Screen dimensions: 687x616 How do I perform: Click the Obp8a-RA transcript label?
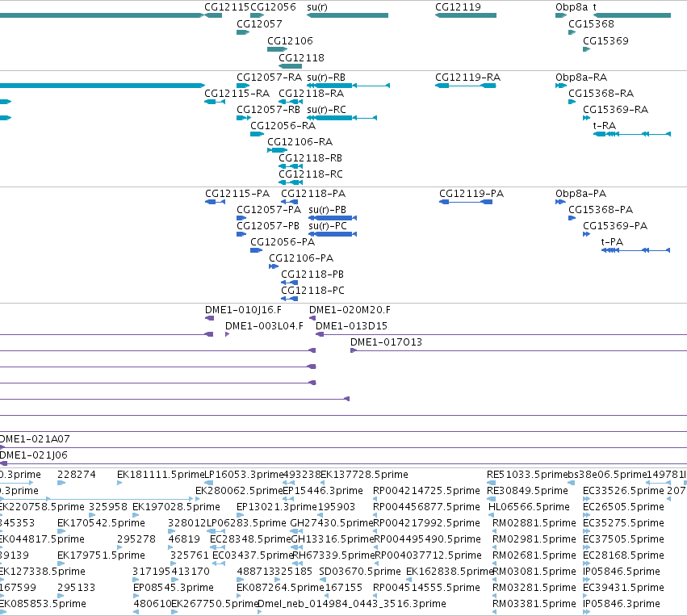[x=581, y=78]
